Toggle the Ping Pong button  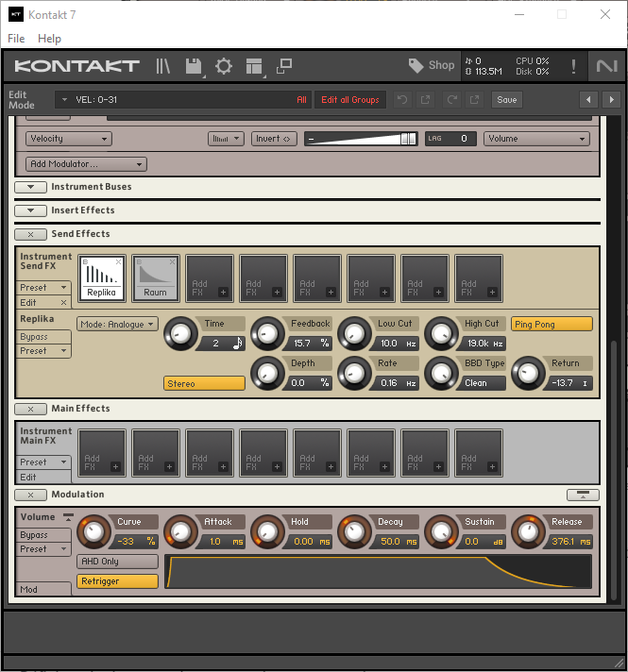tap(552, 324)
